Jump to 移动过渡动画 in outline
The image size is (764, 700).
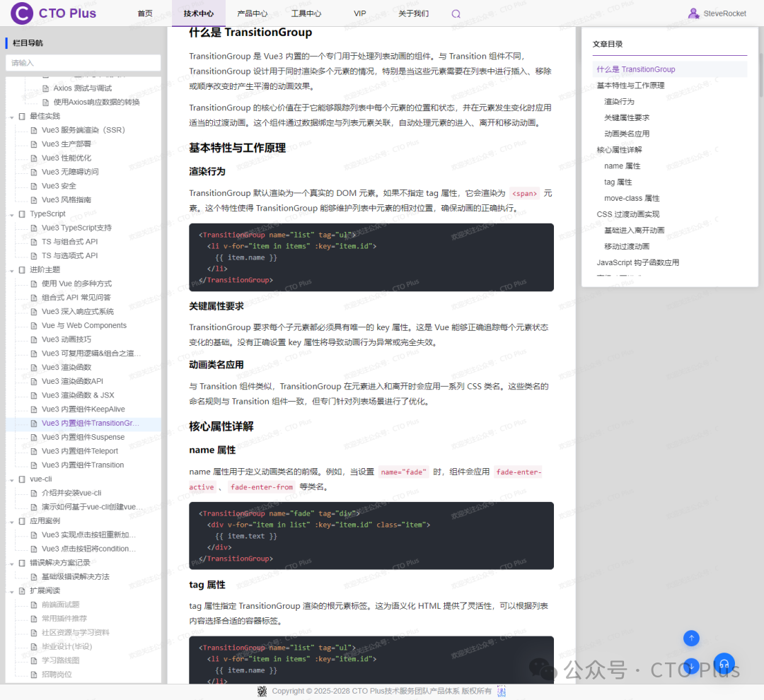pos(627,247)
